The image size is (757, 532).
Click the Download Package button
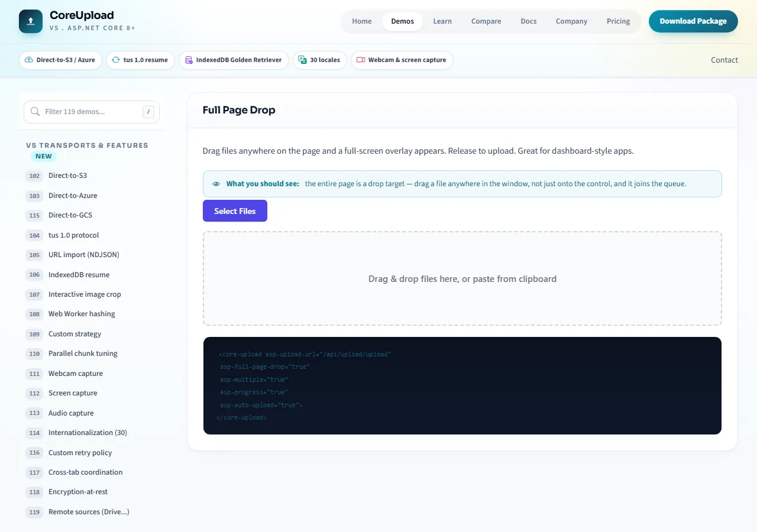pos(693,21)
